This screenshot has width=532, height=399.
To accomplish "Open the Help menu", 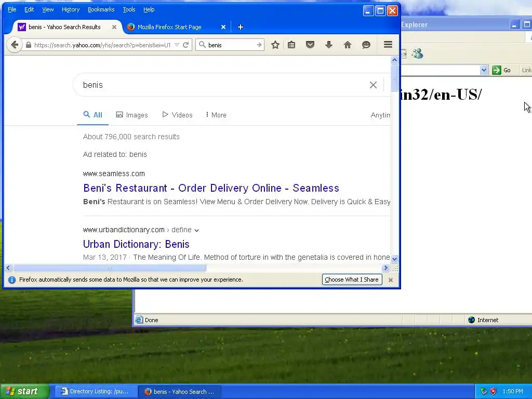I will (x=149, y=9).
